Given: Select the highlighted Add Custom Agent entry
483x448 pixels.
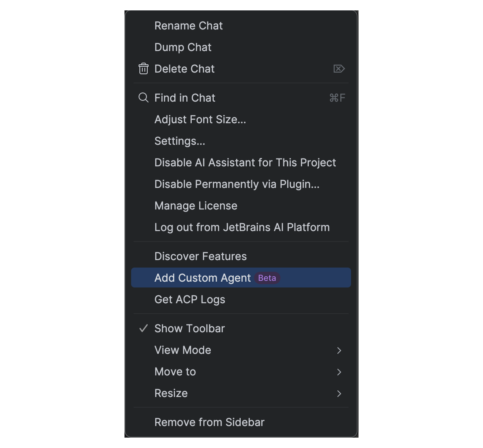Looking at the screenshot, I should 202,278.
